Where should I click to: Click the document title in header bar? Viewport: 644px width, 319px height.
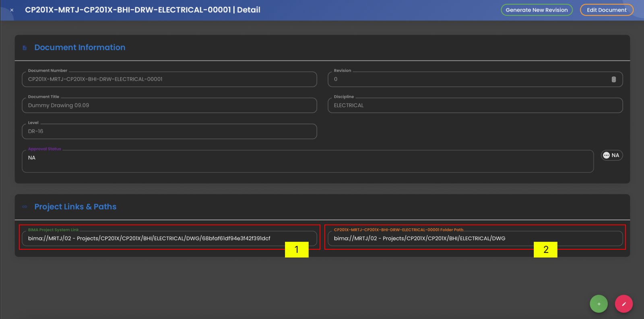click(142, 10)
